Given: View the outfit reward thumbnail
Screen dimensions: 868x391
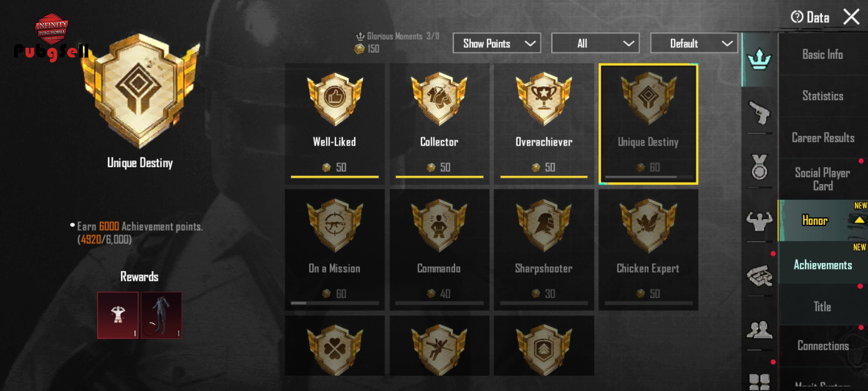Looking at the screenshot, I should click(161, 316).
